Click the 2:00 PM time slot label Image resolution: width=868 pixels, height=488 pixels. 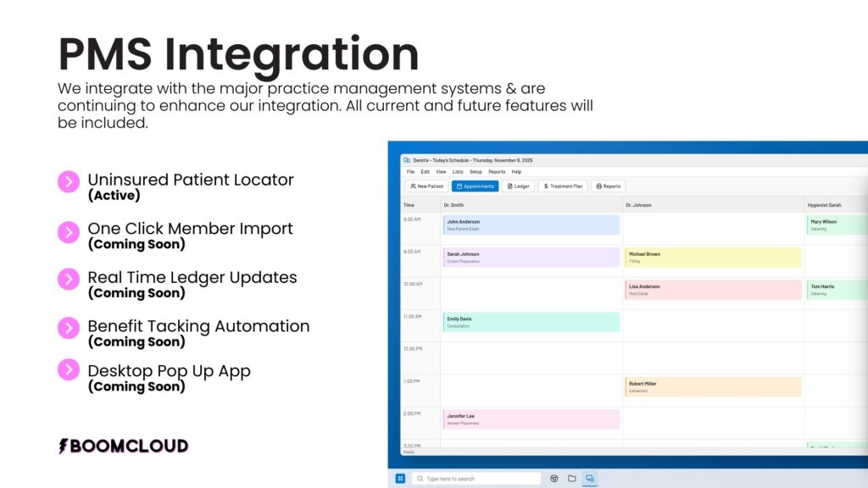click(412, 413)
